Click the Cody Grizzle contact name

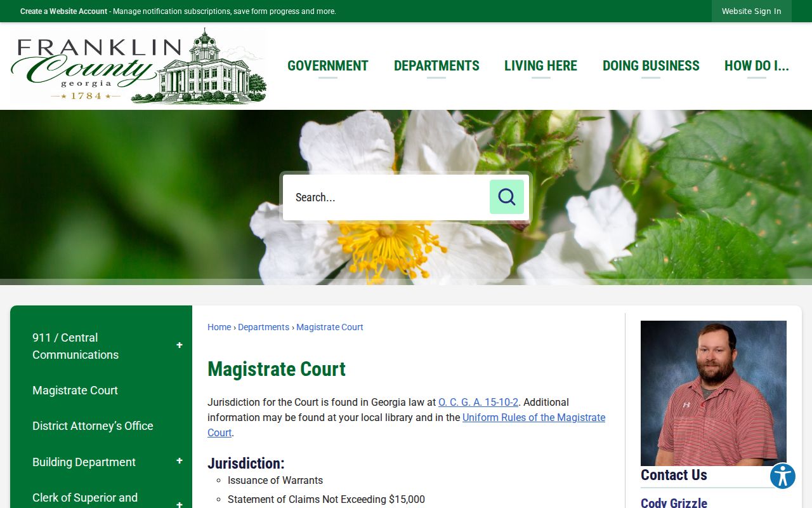pyautogui.click(x=674, y=503)
